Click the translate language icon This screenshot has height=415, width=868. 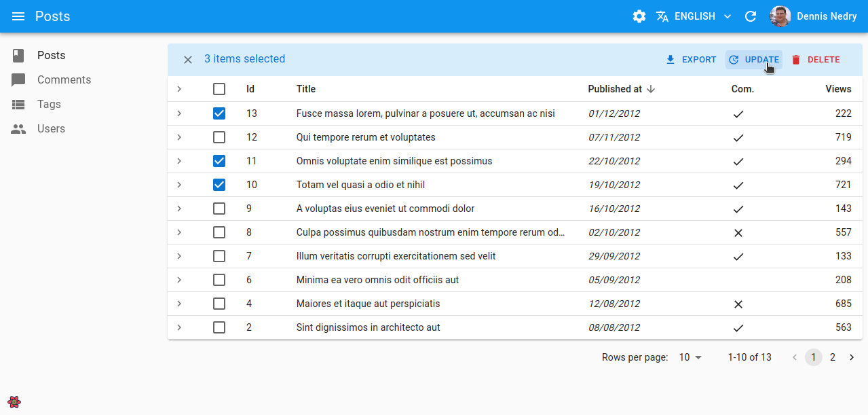pos(662,16)
